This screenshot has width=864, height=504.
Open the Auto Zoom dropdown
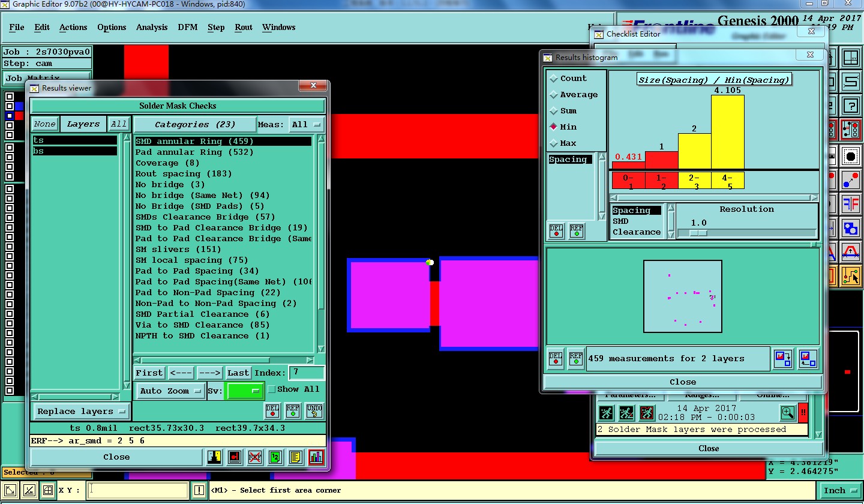(170, 391)
